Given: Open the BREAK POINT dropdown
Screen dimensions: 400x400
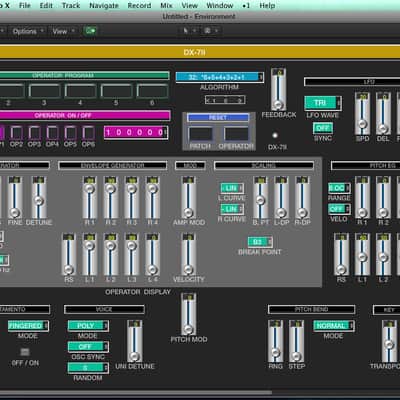Looking at the screenshot, I should click(260, 242).
